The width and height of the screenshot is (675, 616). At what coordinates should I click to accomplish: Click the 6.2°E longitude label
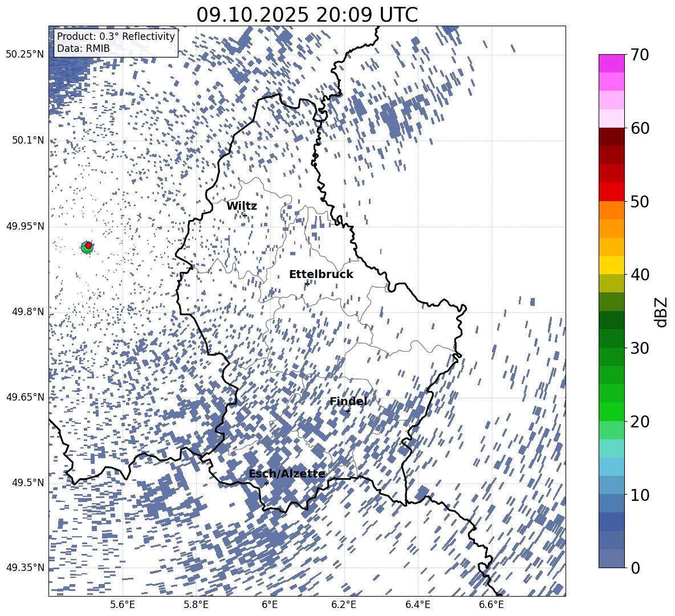(344, 605)
